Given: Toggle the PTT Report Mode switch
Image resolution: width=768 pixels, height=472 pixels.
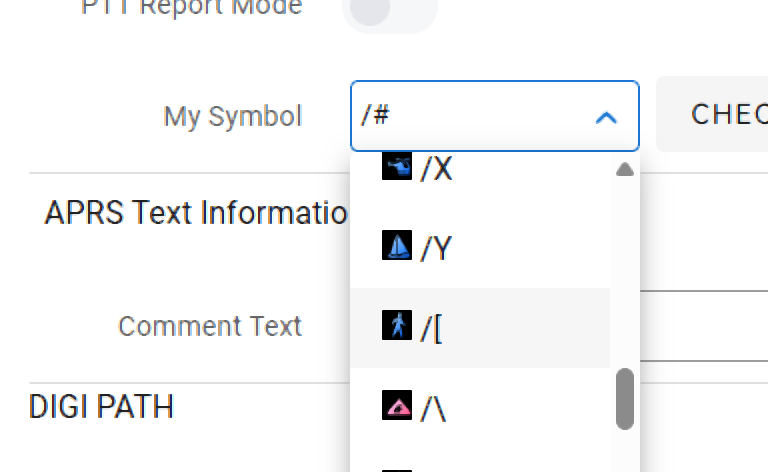Looking at the screenshot, I should pyautogui.click(x=389, y=10).
